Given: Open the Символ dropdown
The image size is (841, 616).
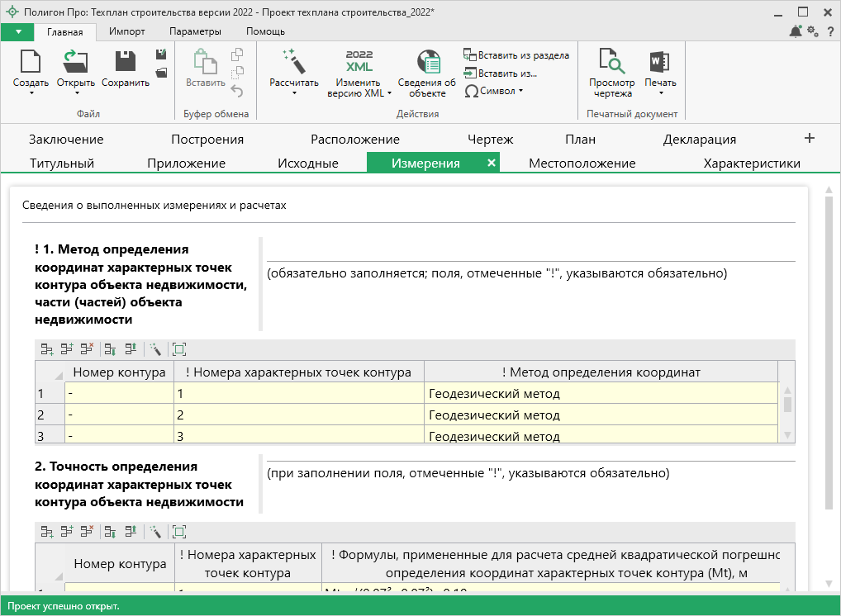Looking at the screenshot, I should click(494, 91).
